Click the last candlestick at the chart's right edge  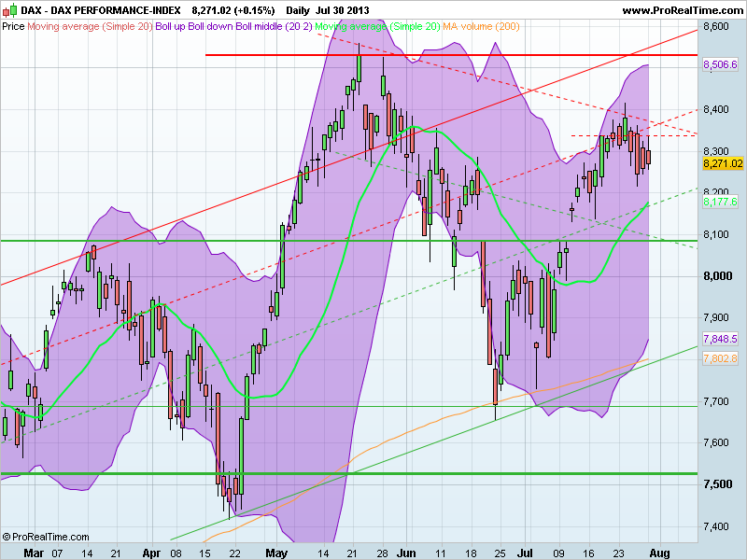click(x=648, y=156)
